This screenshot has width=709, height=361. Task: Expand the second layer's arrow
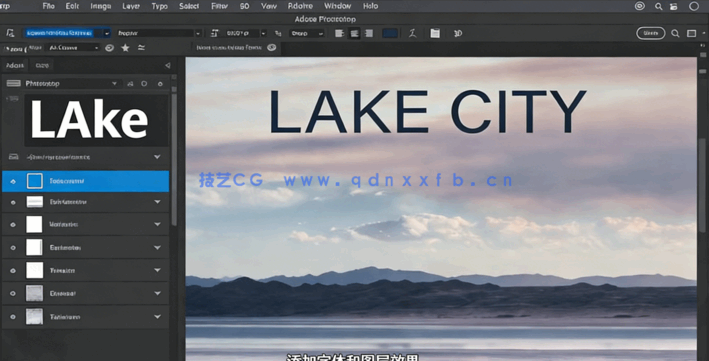click(x=157, y=202)
